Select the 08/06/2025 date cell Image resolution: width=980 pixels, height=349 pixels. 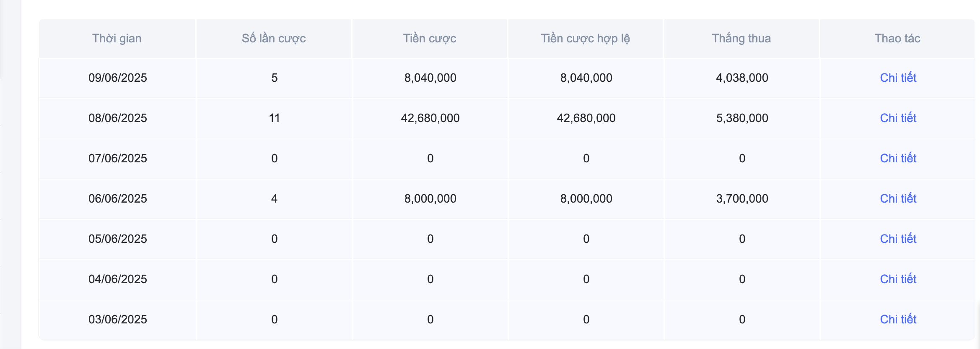point(118,118)
